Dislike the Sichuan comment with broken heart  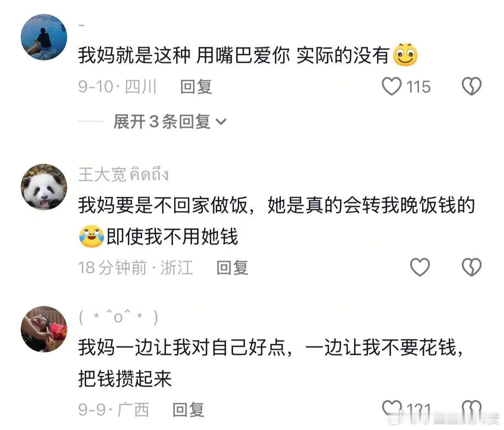tap(472, 87)
